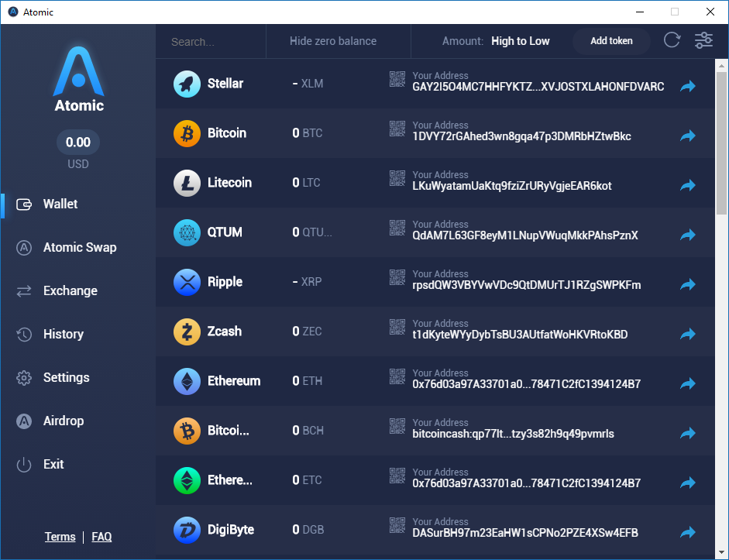Show QR code for Stellar address
This screenshot has height=560, width=729.
point(397,79)
